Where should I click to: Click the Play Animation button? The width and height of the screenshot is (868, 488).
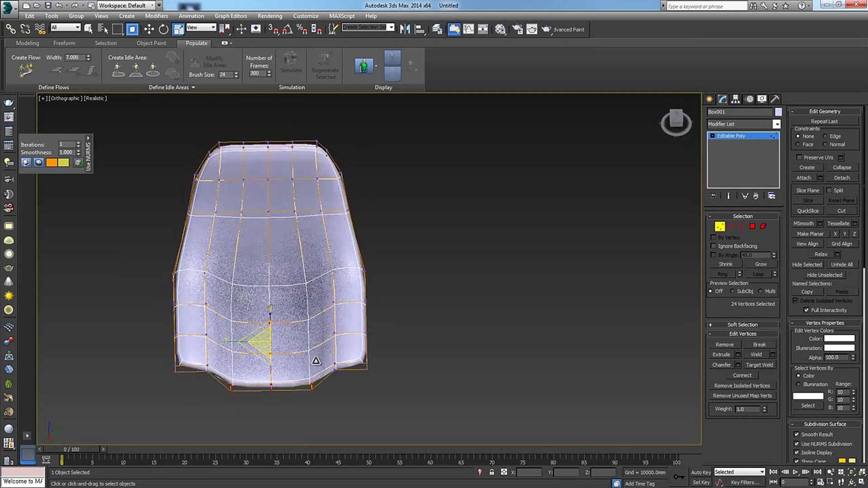(x=795, y=472)
